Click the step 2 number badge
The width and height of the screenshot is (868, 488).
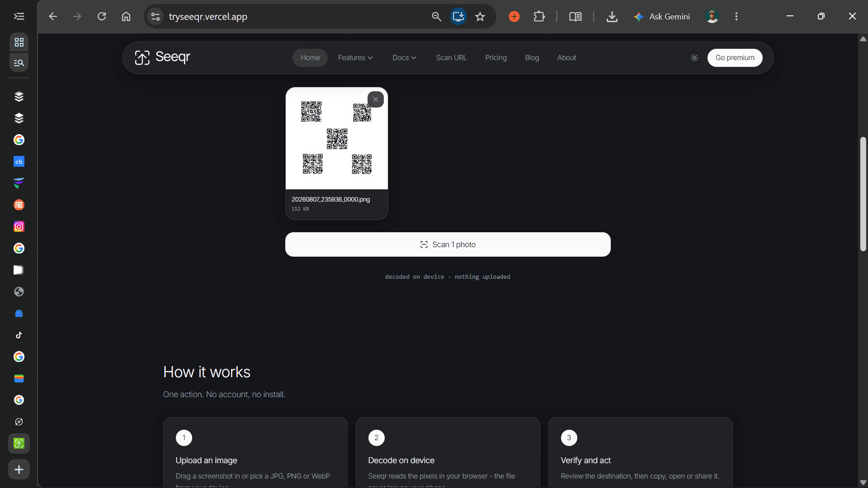(377, 438)
